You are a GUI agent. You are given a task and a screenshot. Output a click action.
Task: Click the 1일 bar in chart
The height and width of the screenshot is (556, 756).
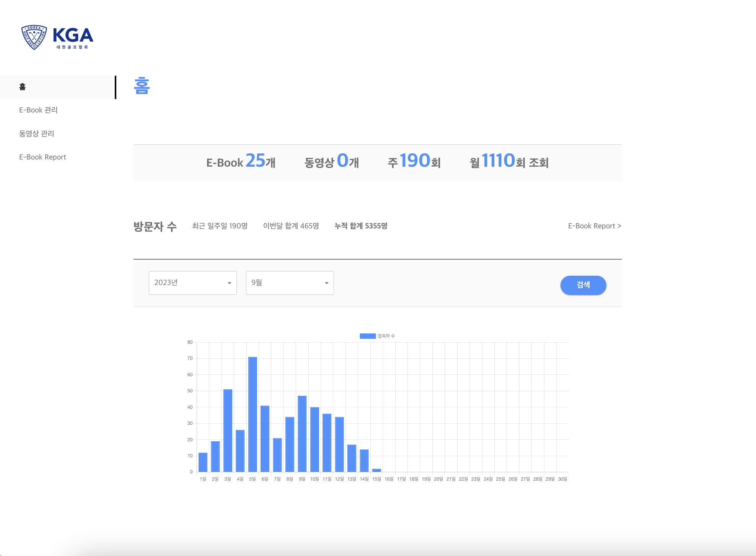point(203,462)
